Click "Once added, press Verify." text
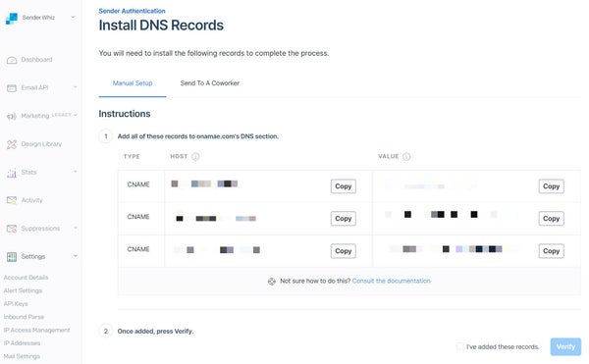 pos(155,332)
